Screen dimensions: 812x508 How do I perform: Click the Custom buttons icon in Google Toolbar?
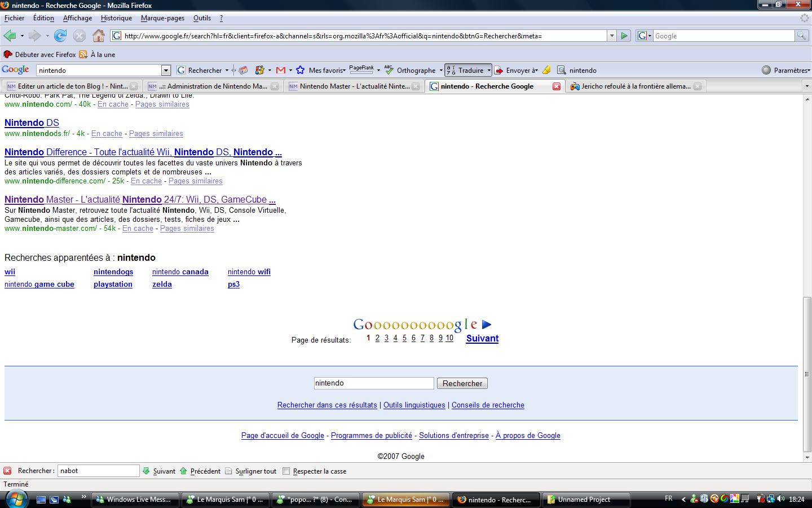point(260,71)
